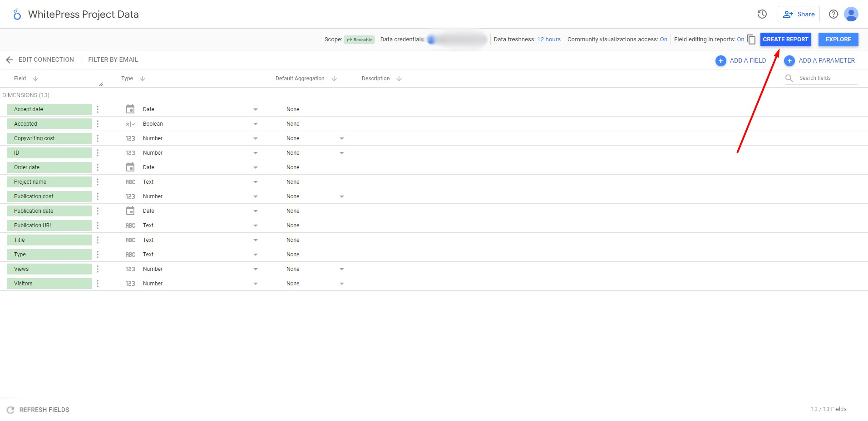Open aggregation dropdown for Views field
The height and width of the screenshot is (421, 868).
(342, 269)
